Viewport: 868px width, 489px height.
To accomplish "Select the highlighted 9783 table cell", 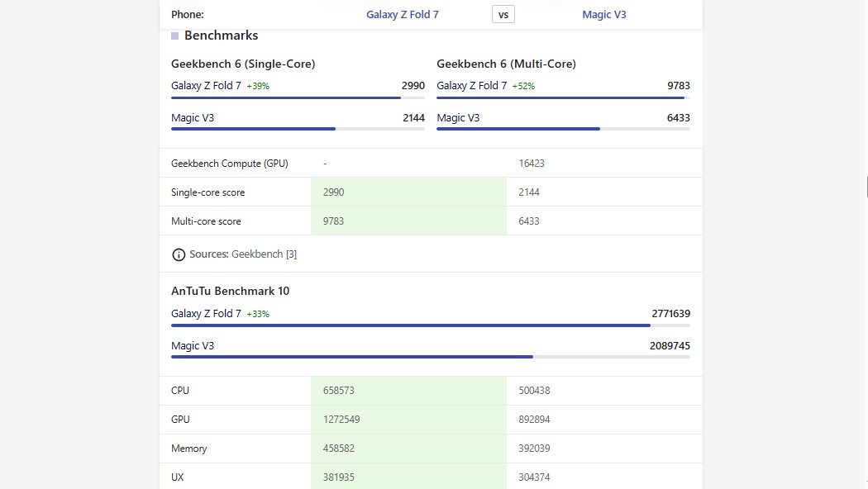I will pos(408,221).
